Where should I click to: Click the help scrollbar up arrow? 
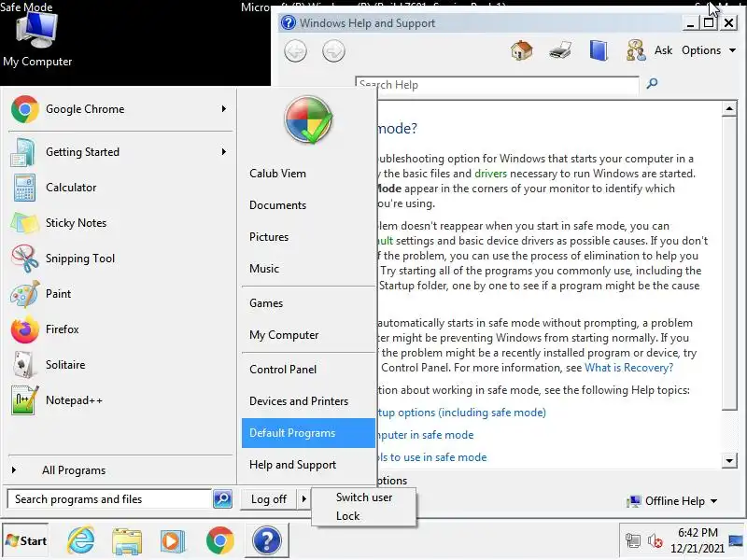click(729, 108)
